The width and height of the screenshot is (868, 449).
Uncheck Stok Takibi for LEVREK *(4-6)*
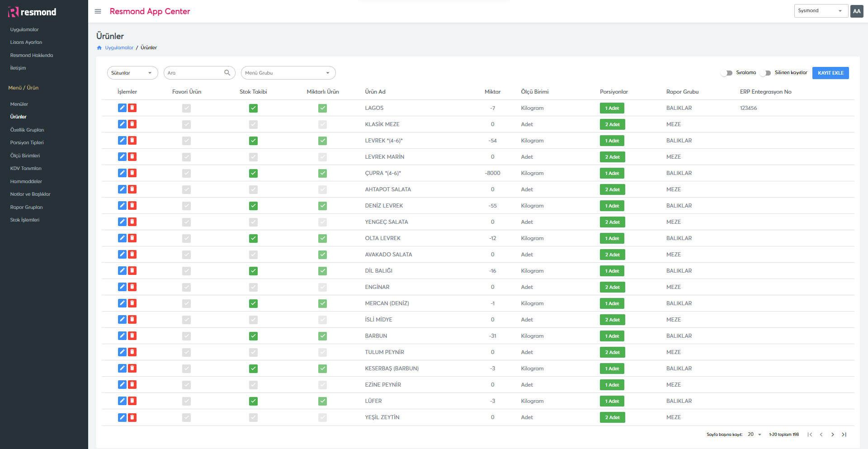(253, 141)
